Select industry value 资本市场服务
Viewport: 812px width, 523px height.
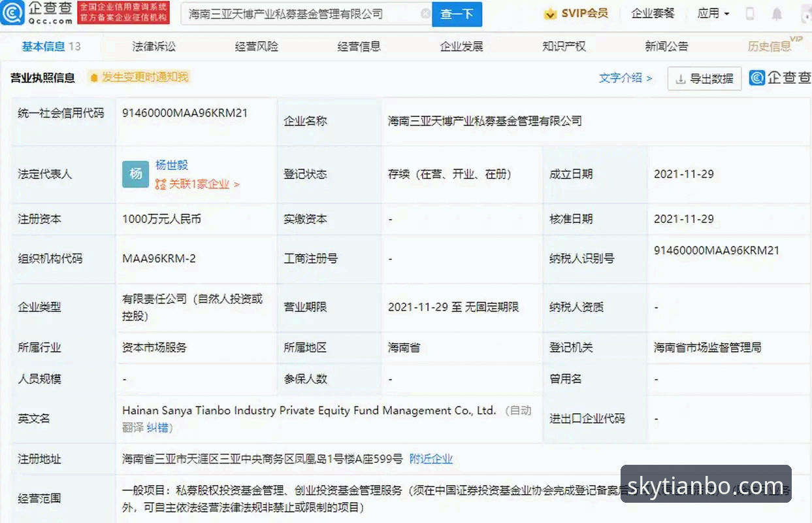[x=154, y=348]
